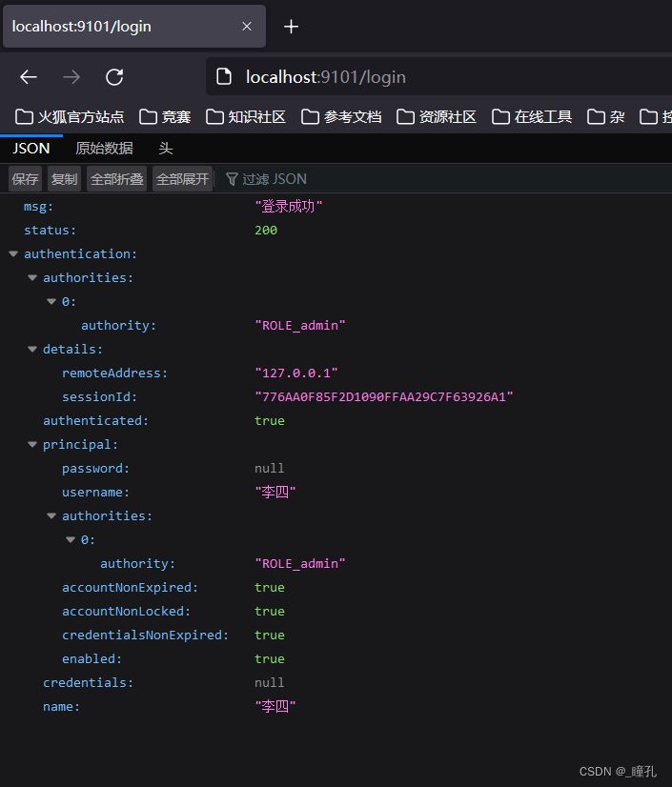
Task: Select the username key
Action: click(x=95, y=493)
